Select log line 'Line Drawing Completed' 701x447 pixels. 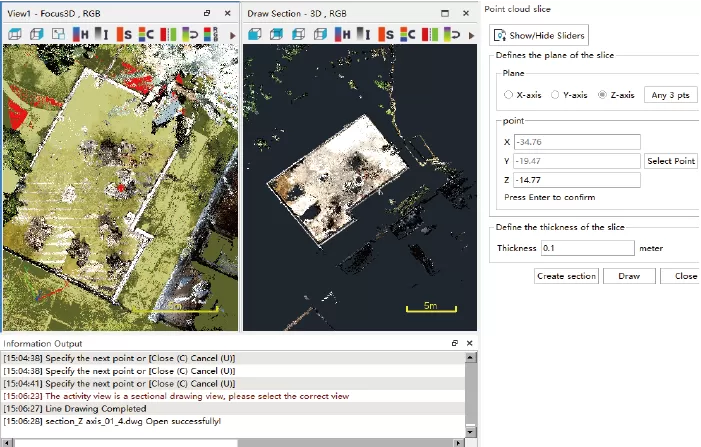coord(234,409)
